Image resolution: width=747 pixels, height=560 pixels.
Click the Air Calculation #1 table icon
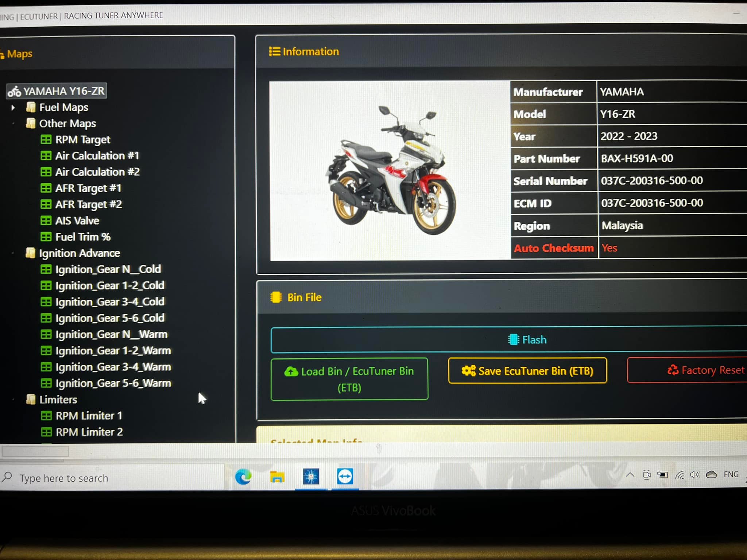click(x=46, y=156)
